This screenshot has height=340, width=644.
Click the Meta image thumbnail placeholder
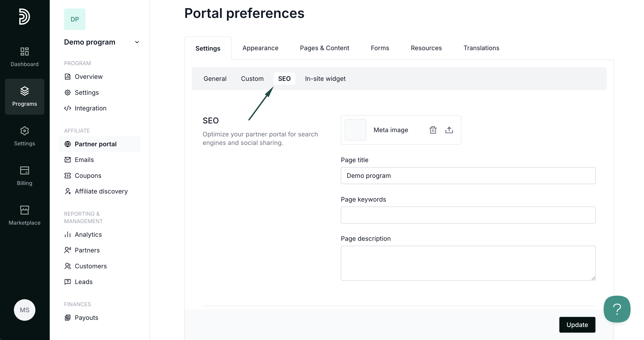pyautogui.click(x=355, y=130)
